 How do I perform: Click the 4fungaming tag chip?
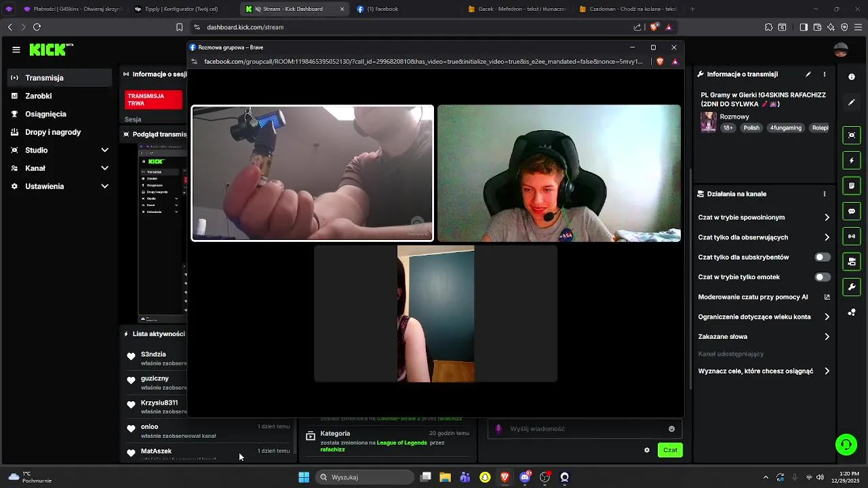pos(786,127)
